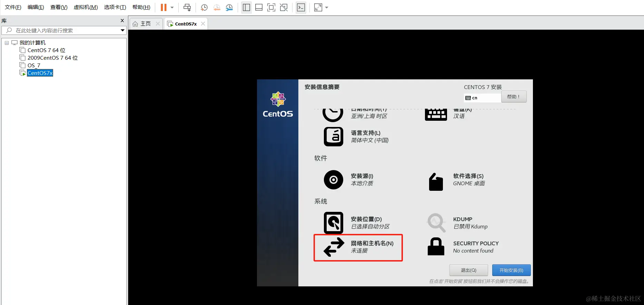Viewport: 644px width, 305px height.
Task: Open the library search dropdown arrow
Action: pos(122,30)
